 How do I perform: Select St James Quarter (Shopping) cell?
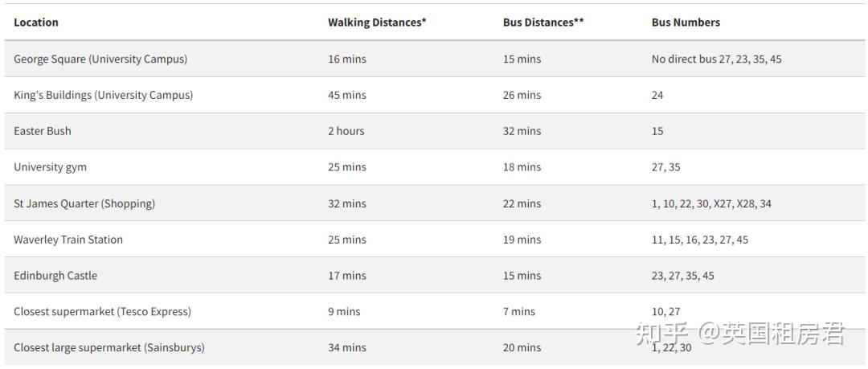[x=84, y=203]
